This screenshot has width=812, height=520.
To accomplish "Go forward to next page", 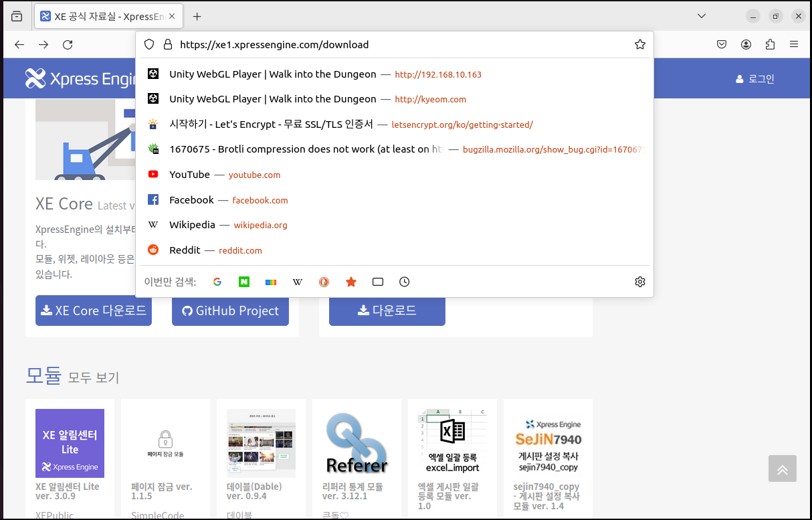I will point(43,45).
